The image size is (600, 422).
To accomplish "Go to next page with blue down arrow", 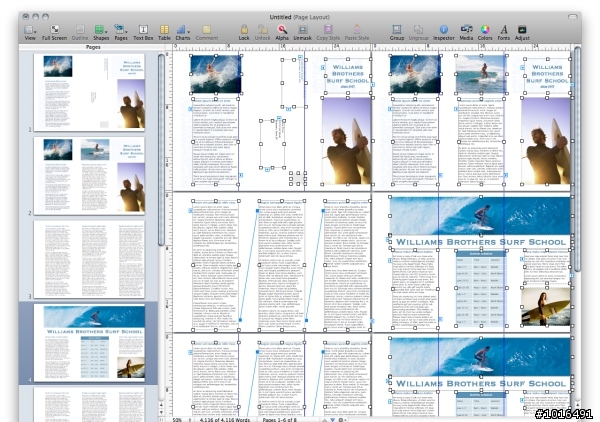I will pyautogui.click(x=333, y=420).
